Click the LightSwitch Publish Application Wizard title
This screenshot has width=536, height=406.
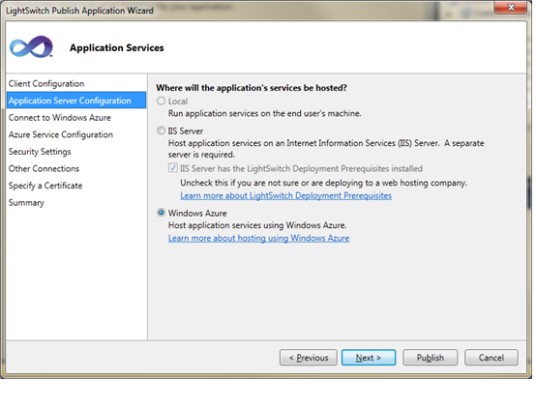tap(80, 11)
